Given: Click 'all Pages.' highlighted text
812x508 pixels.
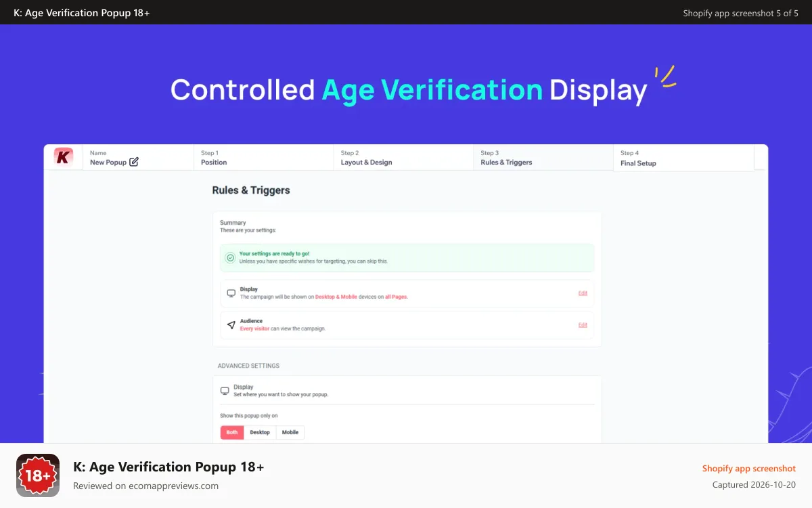Looking at the screenshot, I should click(x=397, y=297).
